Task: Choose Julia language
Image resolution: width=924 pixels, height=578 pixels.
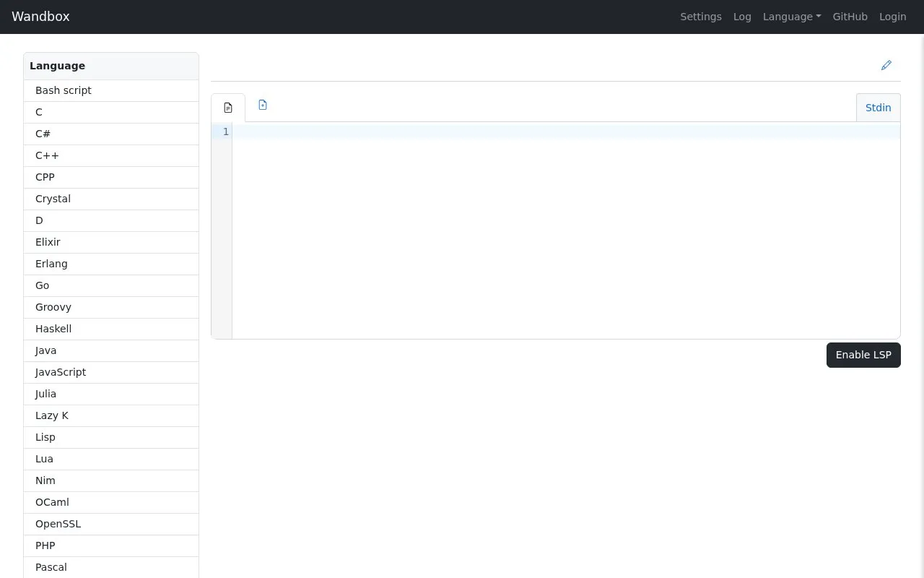Action: click(x=111, y=394)
